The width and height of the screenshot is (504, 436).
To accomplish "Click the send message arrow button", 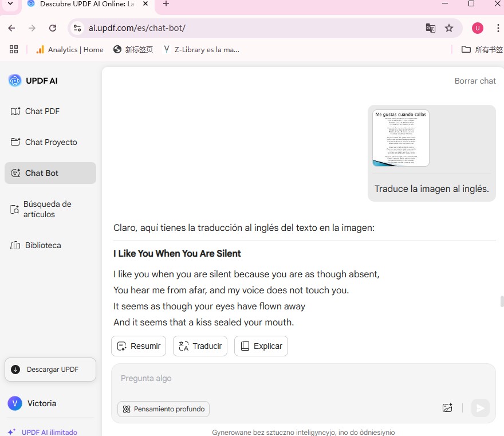I will 480,408.
